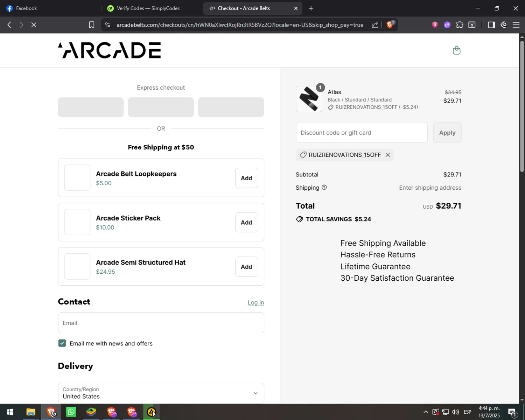Click the Arcade Belt Loopkeepers image thumbnail

77,178
